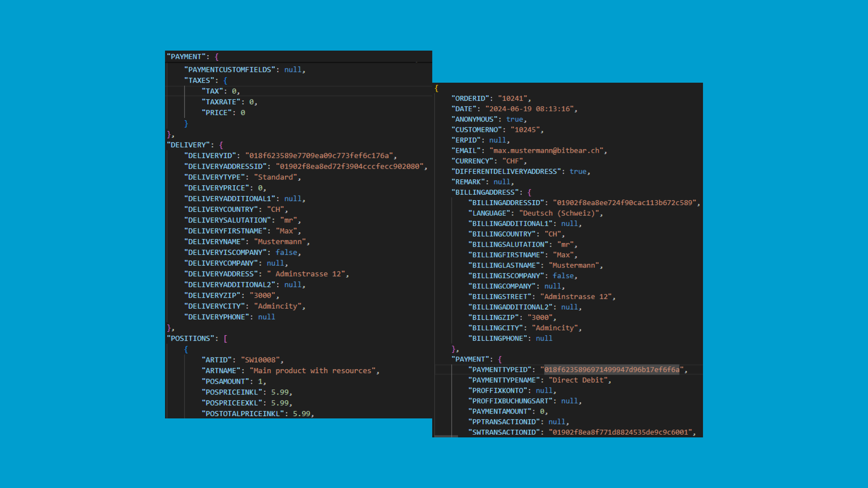Image resolution: width=868 pixels, height=488 pixels.
Task: Click the horizontal scrollbar in right panel
Action: pyautogui.click(x=446, y=436)
